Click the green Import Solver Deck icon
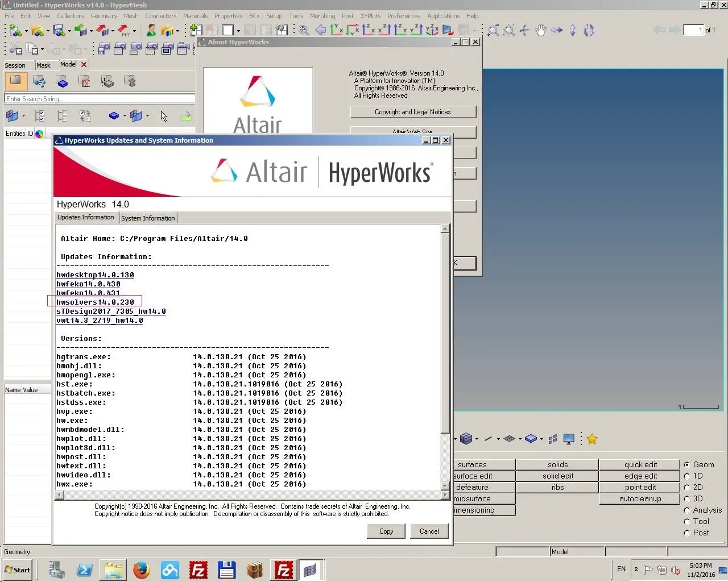 point(80,30)
